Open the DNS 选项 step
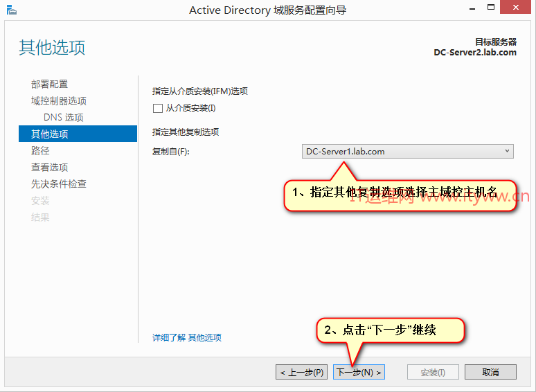This screenshot has width=536, height=392. pyautogui.click(x=64, y=117)
